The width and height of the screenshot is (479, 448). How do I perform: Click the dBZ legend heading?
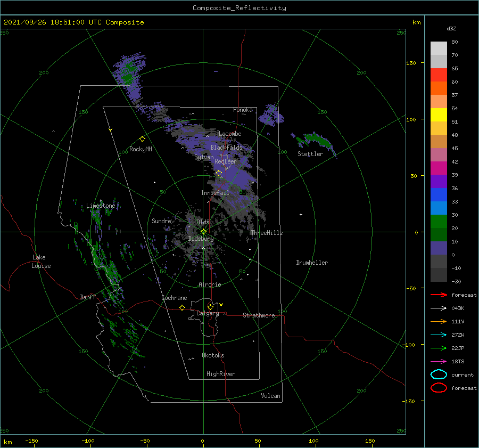coord(451,28)
